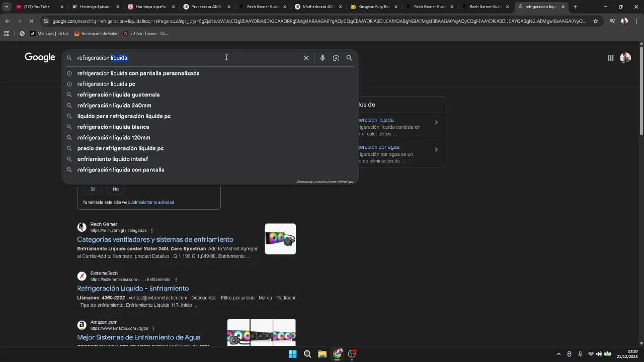The height and width of the screenshot is (362, 644).
Task: Select suggestion 'refrigeración líquida blanca'
Action: pos(210,127)
